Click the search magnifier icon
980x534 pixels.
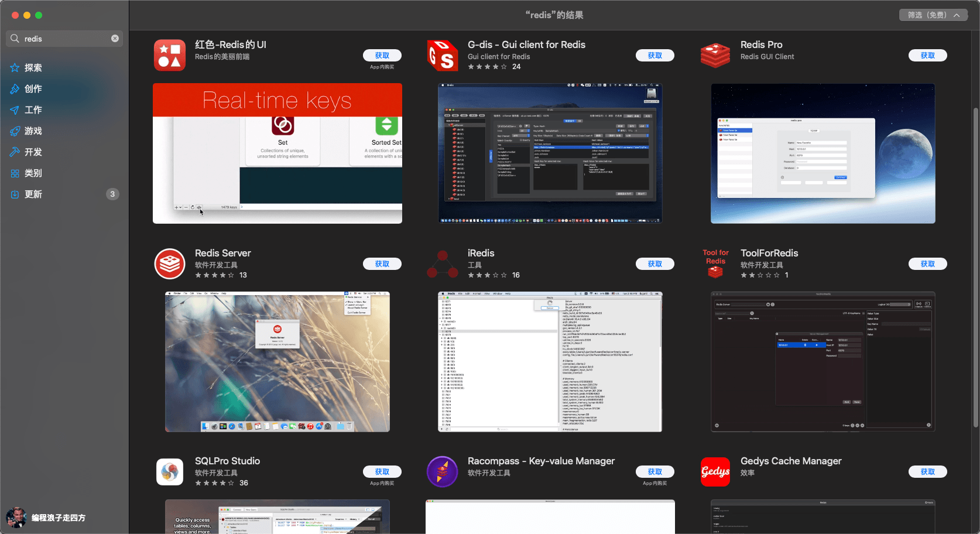point(15,39)
